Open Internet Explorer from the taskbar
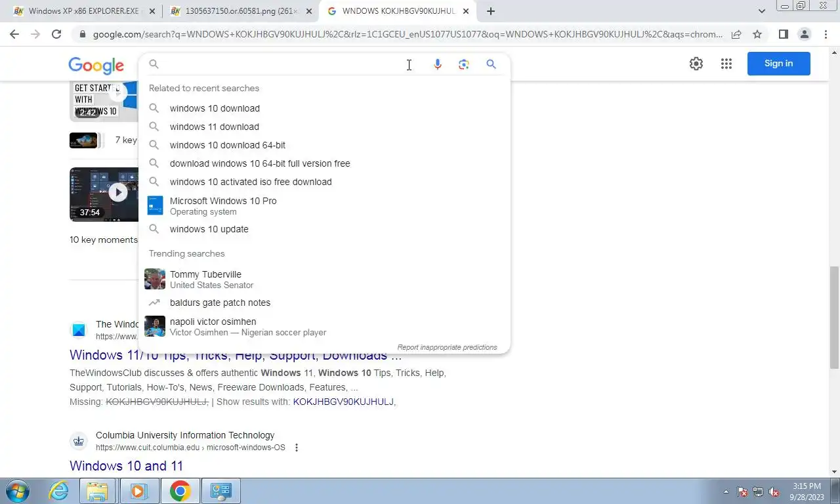The image size is (840, 504). tap(58, 491)
